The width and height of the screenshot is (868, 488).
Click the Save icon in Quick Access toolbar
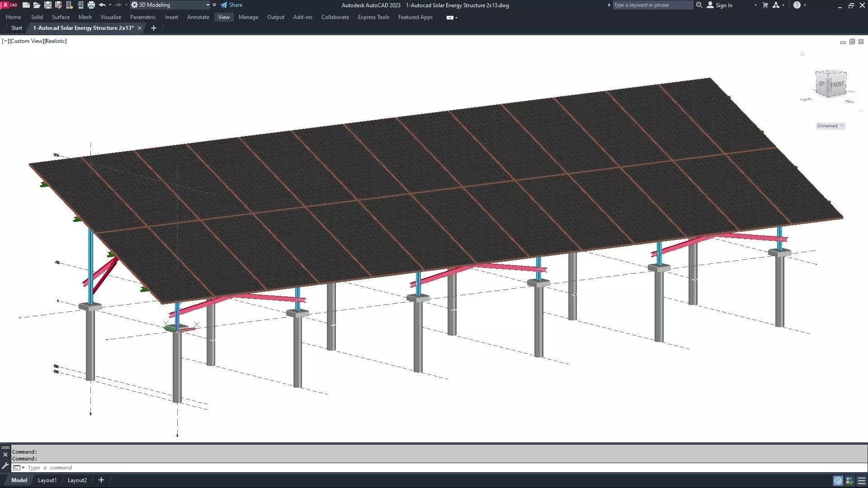47,5
